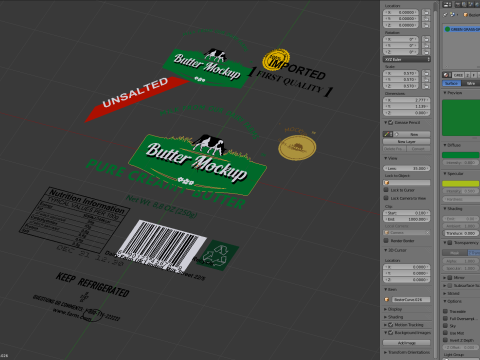This screenshot has width=480, height=360.
Task: Click the New Layer button
Action: 406,142
